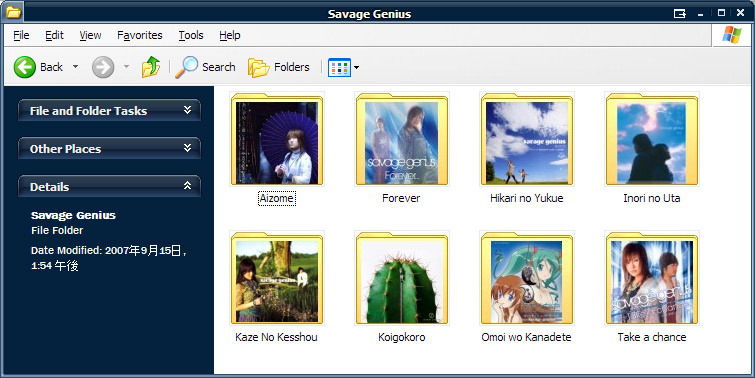755x378 pixels.
Task: Click the title bar folder icon
Action: 13,12
